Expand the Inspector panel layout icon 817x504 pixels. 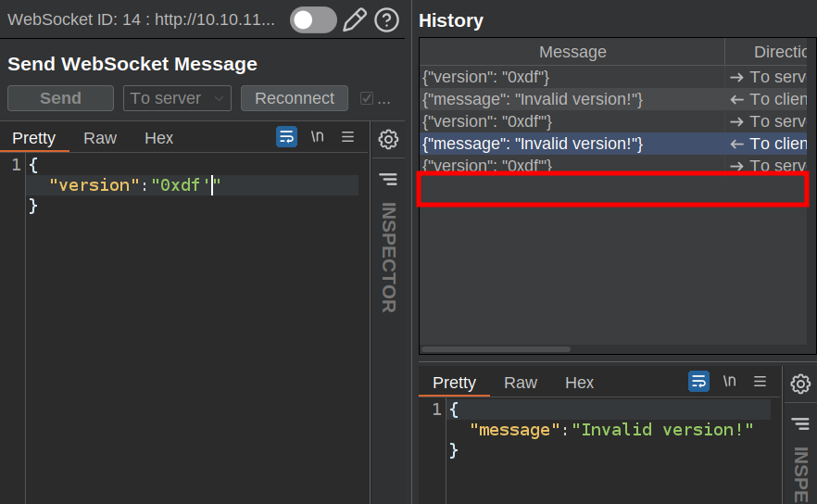tap(389, 179)
